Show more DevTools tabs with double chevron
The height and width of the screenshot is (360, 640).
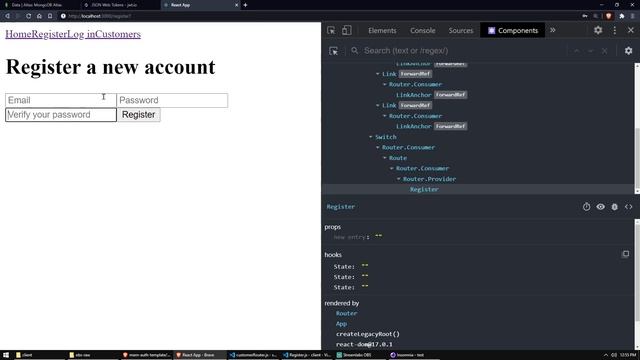[553, 30]
